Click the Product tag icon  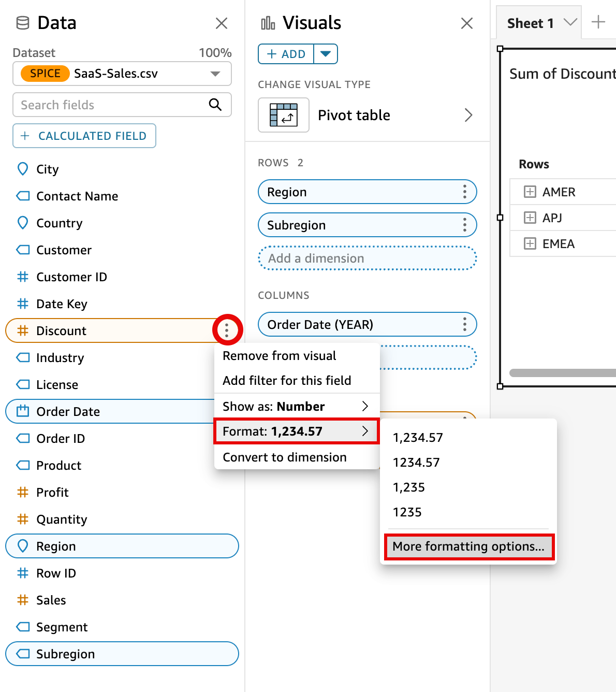pyautogui.click(x=23, y=465)
